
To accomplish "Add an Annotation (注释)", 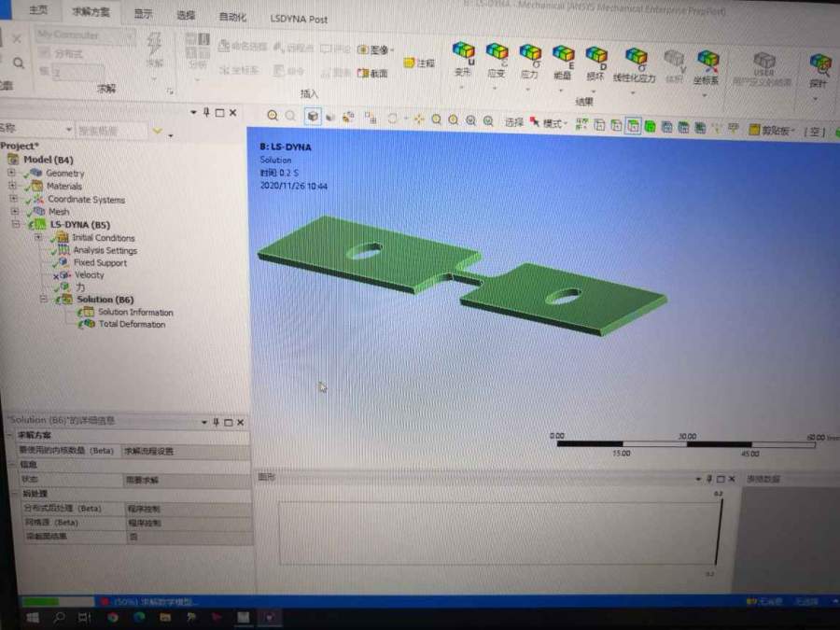I will pyautogui.click(x=419, y=63).
